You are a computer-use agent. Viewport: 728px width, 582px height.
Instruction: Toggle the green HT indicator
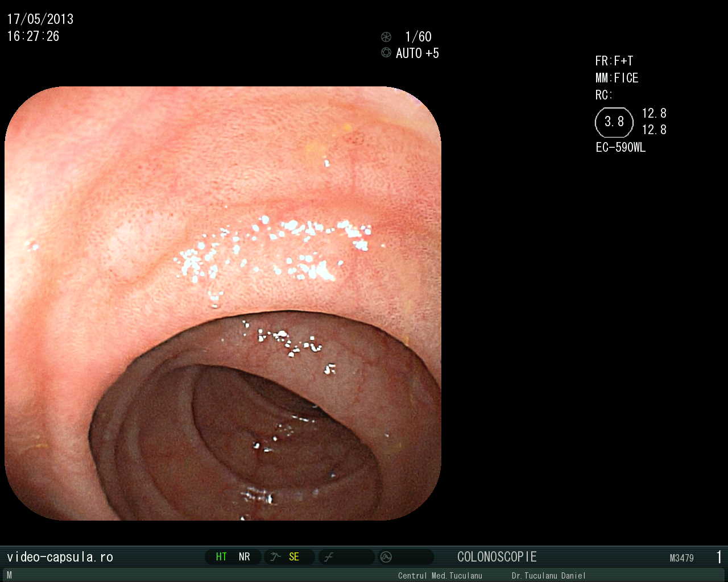click(221, 557)
